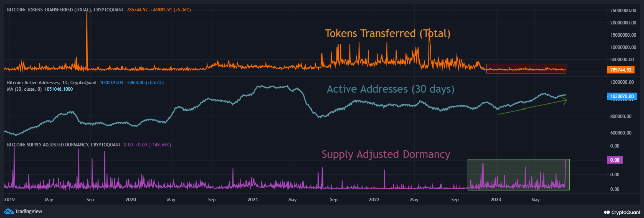Click the purple 0.00 price tag on axis

click(615, 160)
